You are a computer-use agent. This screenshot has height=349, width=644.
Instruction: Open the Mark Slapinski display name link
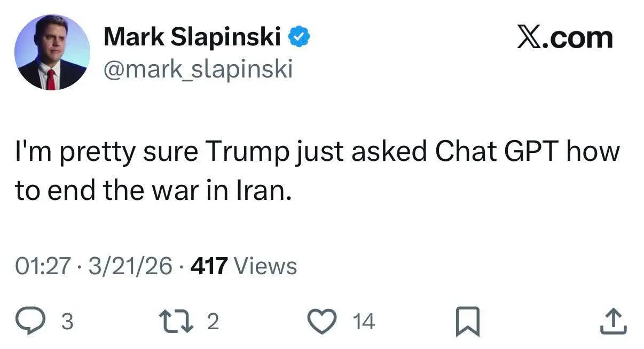pos(192,37)
